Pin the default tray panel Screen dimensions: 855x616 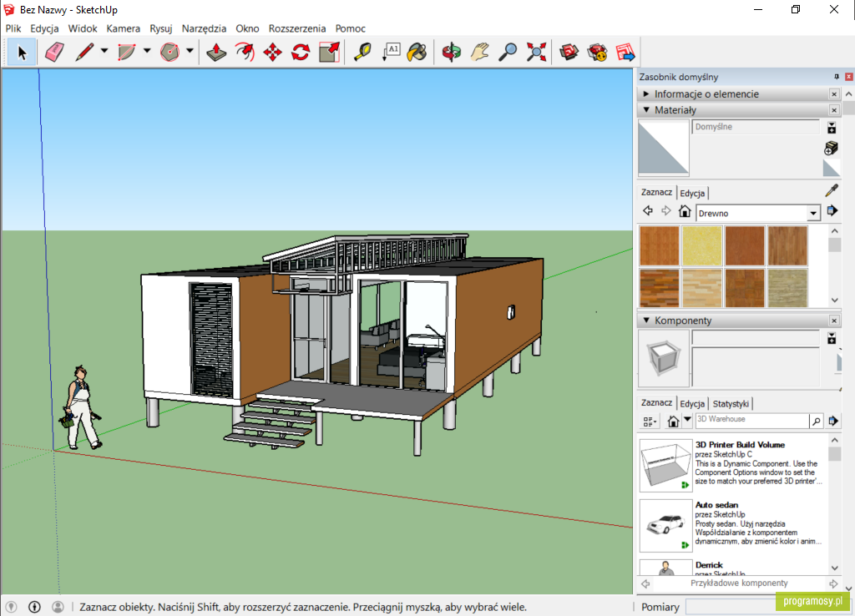tap(837, 77)
